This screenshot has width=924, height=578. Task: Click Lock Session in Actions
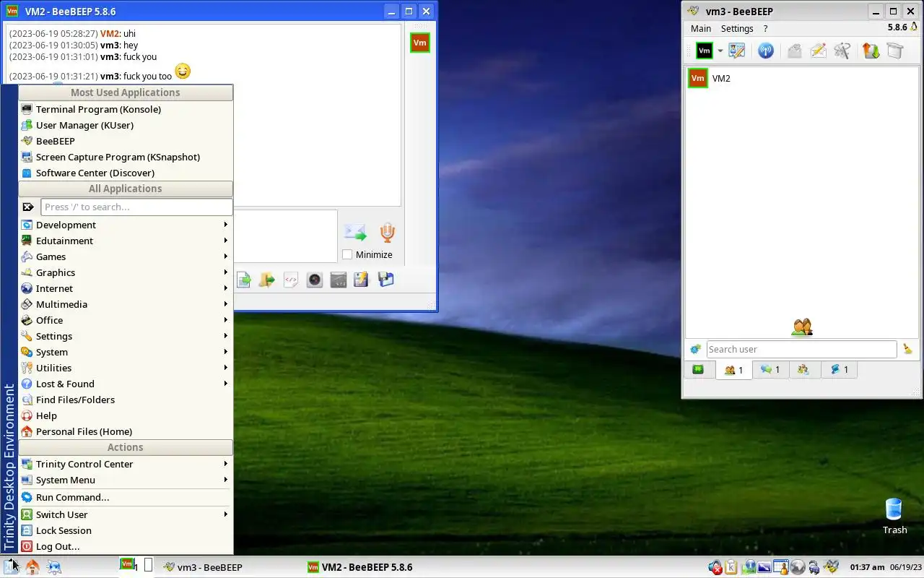point(126,530)
